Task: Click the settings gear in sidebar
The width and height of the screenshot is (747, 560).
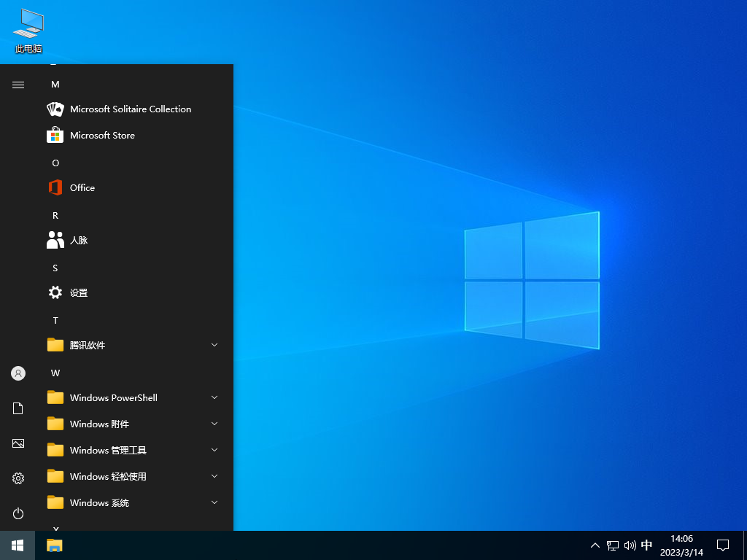Action: (18, 478)
